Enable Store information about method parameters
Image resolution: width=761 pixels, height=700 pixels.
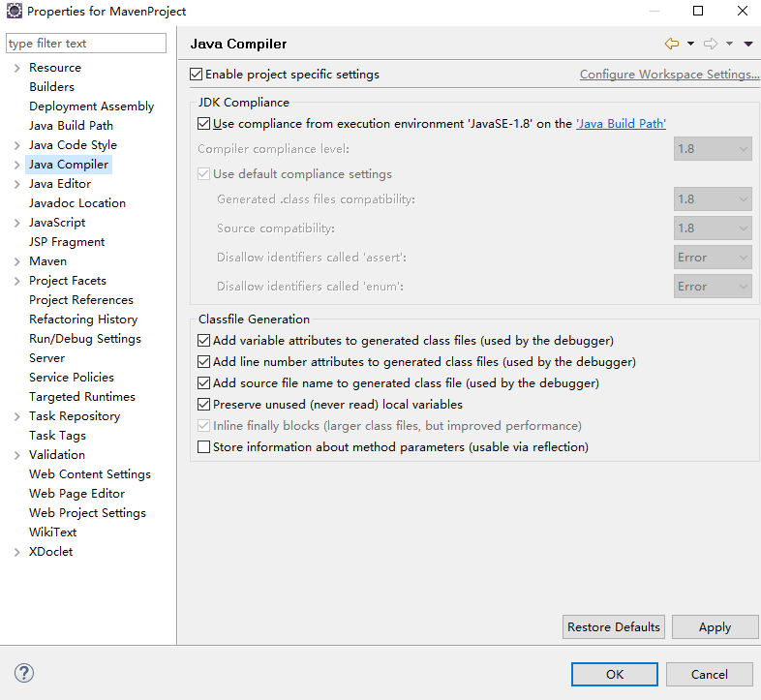coord(204,446)
